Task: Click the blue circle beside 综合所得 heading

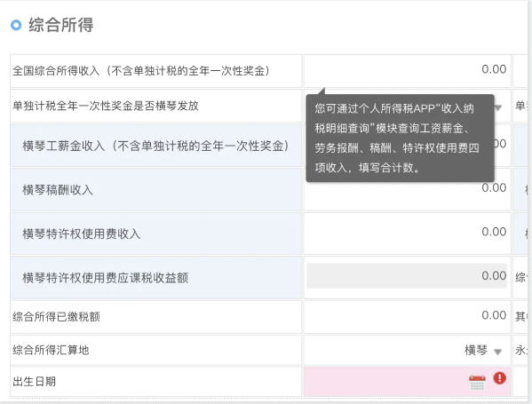Action: tap(16, 25)
